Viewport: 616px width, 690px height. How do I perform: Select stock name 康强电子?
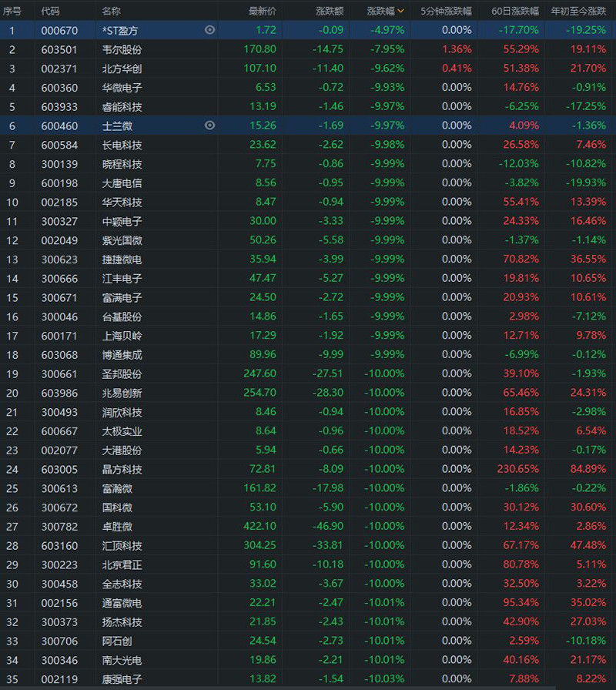pos(122,679)
